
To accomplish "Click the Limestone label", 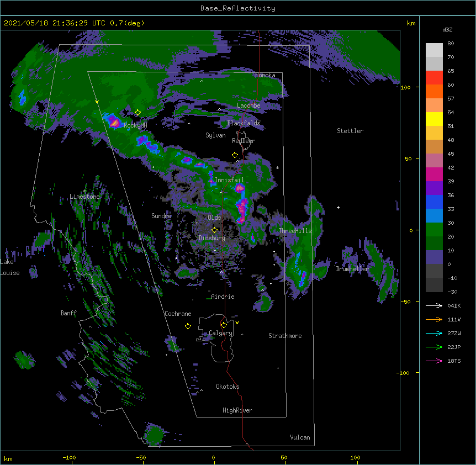I will [84, 197].
